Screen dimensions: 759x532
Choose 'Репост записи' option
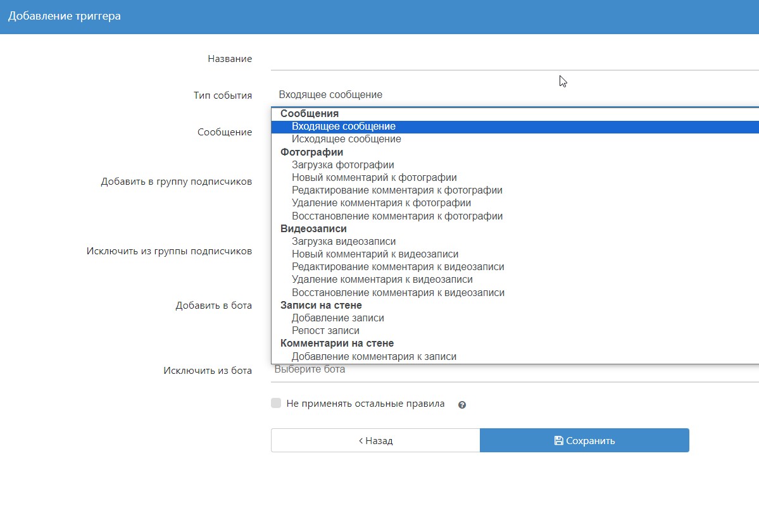click(325, 331)
